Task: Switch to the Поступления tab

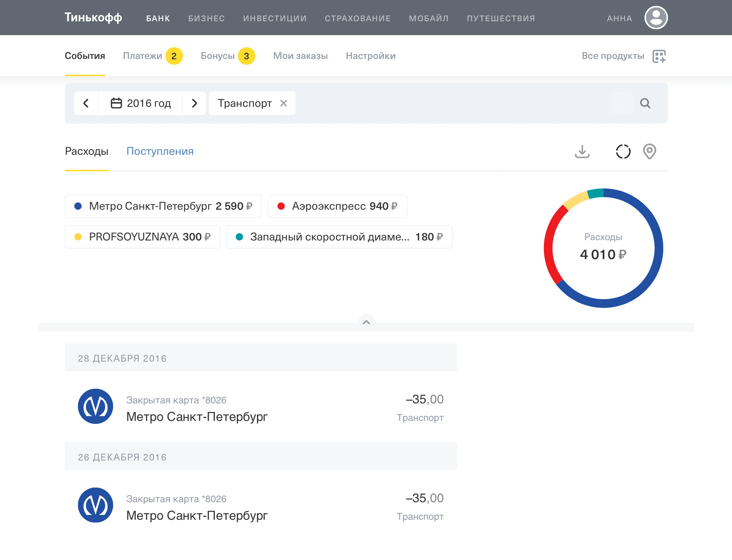Action: [x=160, y=151]
